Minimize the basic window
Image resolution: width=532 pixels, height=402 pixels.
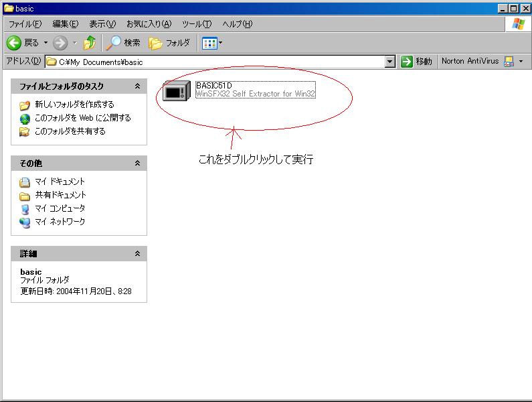pyautogui.click(x=503, y=9)
